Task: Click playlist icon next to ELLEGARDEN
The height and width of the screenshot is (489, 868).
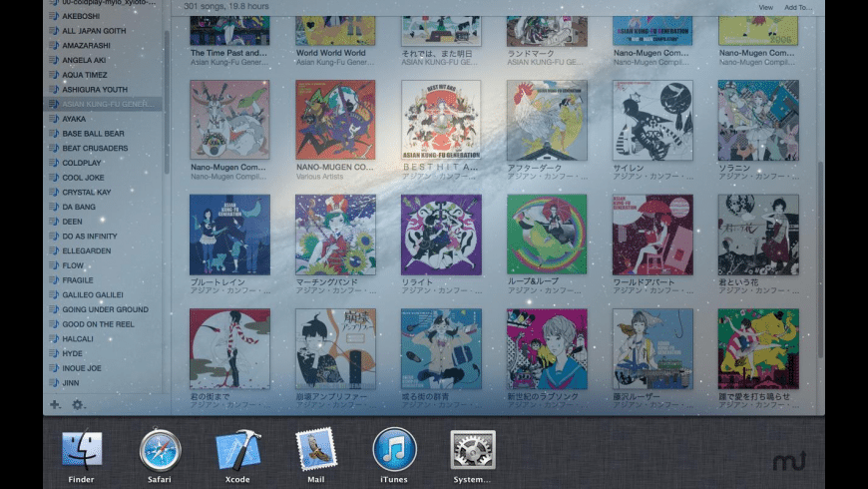Action: pos(54,250)
